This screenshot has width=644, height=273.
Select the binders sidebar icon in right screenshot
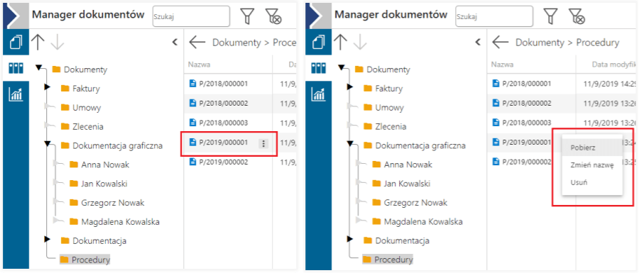[x=319, y=68]
